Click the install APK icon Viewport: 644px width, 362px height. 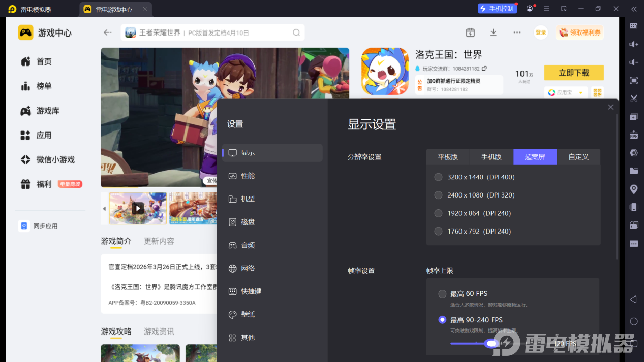634,135
